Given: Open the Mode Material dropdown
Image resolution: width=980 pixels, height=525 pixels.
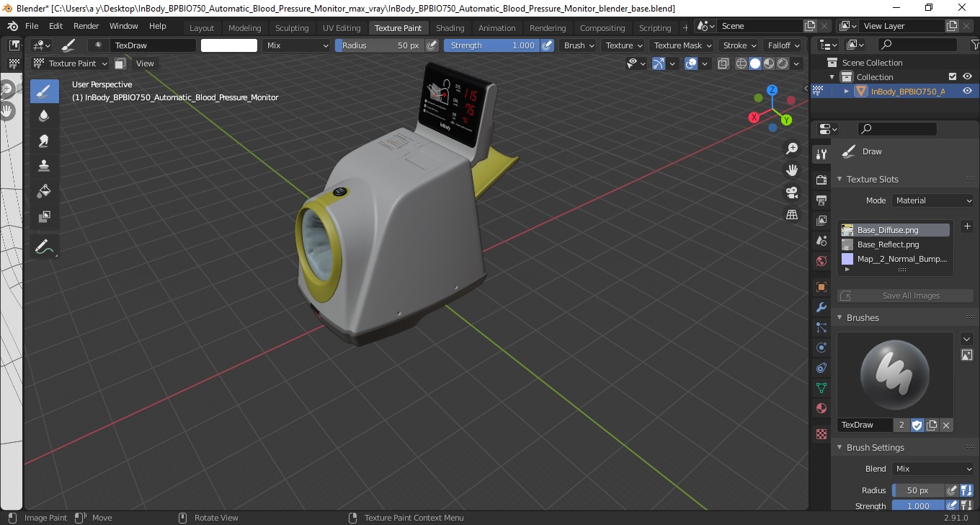Looking at the screenshot, I should (933, 200).
